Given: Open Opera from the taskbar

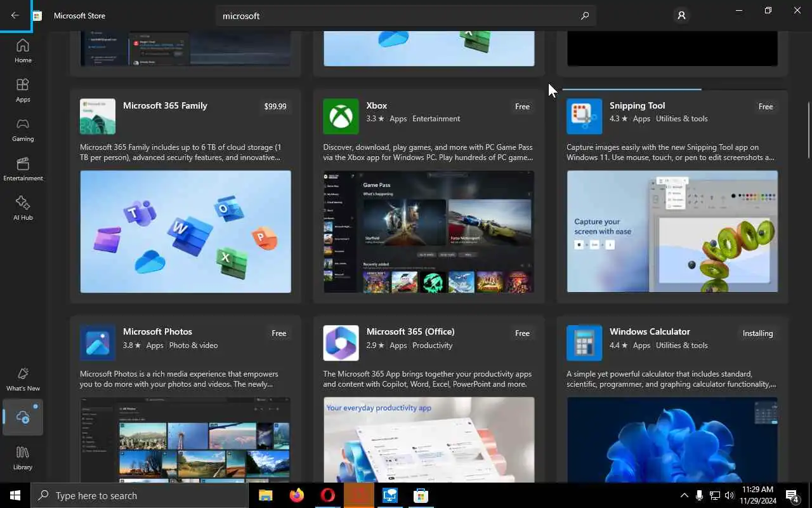Looking at the screenshot, I should coord(327,495).
